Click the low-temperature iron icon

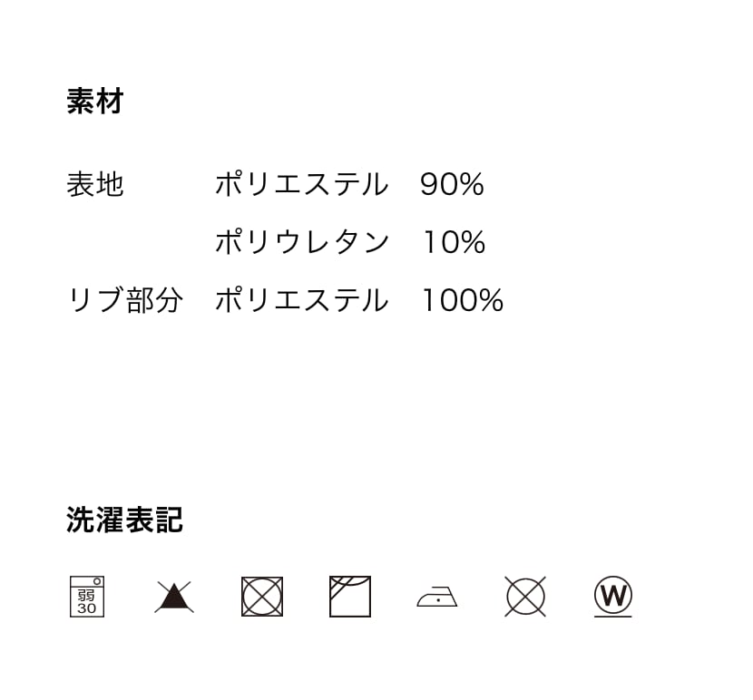(437, 597)
